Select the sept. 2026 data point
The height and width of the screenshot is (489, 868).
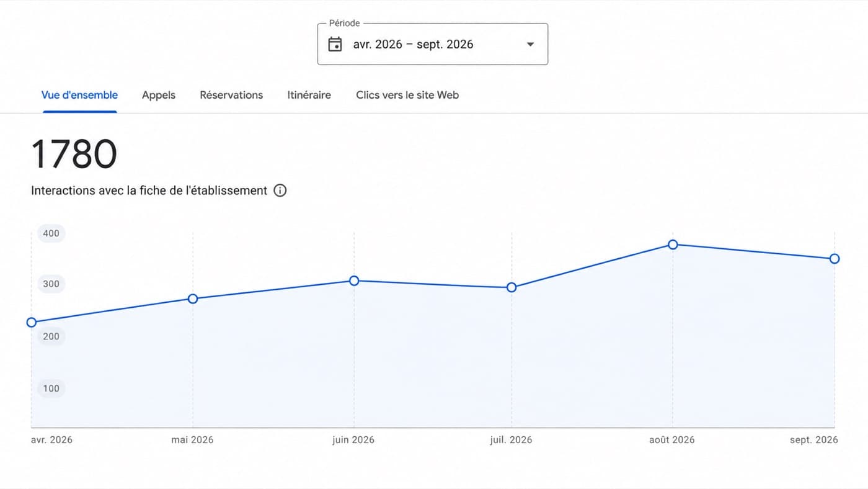coord(835,259)
